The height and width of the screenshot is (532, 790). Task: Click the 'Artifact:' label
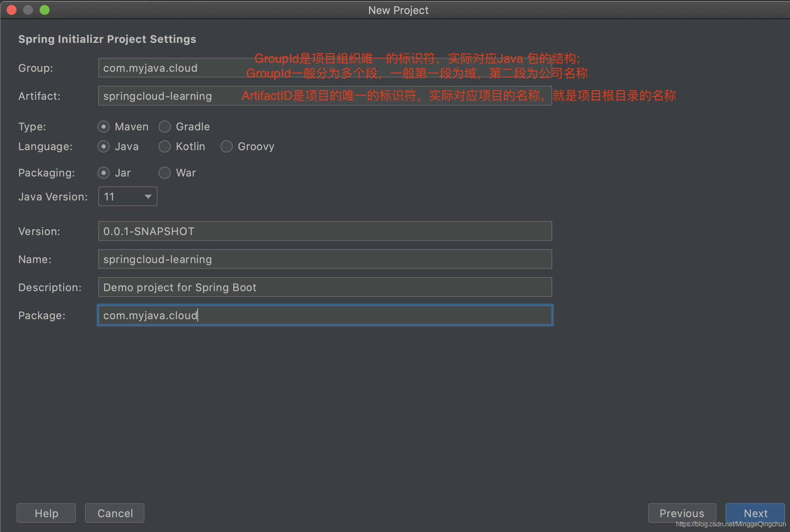click(39, 96)
